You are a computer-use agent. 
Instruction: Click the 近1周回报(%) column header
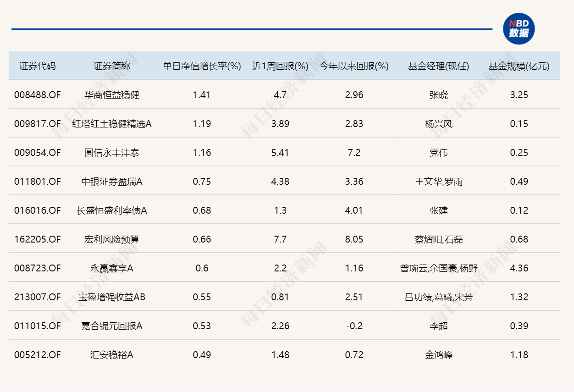click(x=279, y=66)
